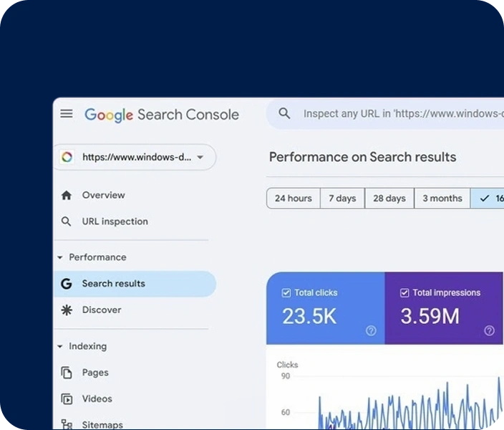Image resolution: width=504 pixels, height=430 pixels.
Task: Select the 7 days date range
Action: [x=342, y=199]
